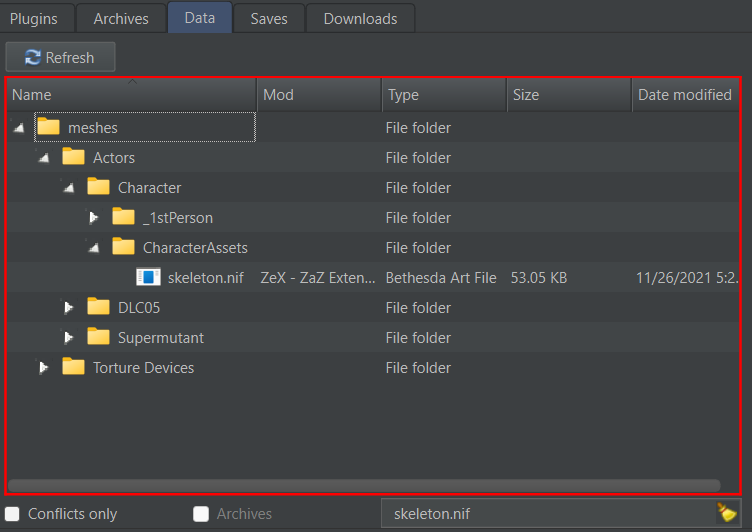Screen dimensions: 752x532
Task: Select the Character tree row
Action: [x=373, y=188]
